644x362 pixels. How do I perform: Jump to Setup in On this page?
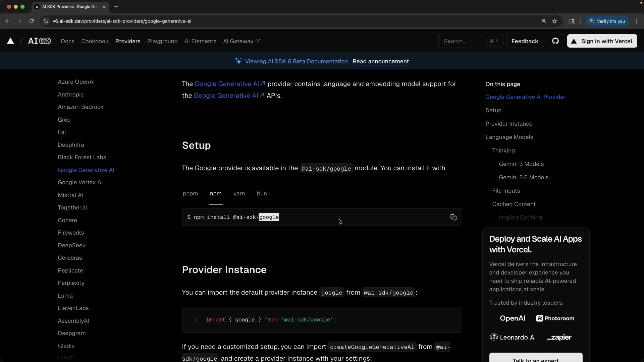click(x=493, y=110)
